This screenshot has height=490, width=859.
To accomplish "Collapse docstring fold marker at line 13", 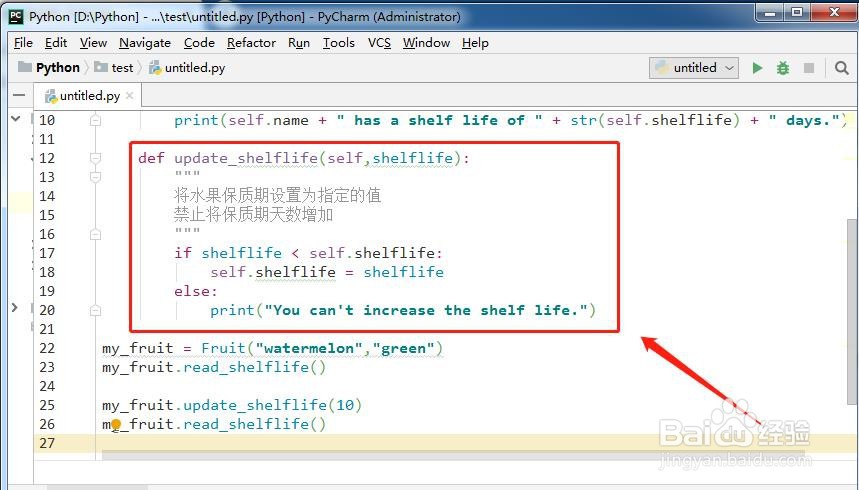I will [95, 177].
